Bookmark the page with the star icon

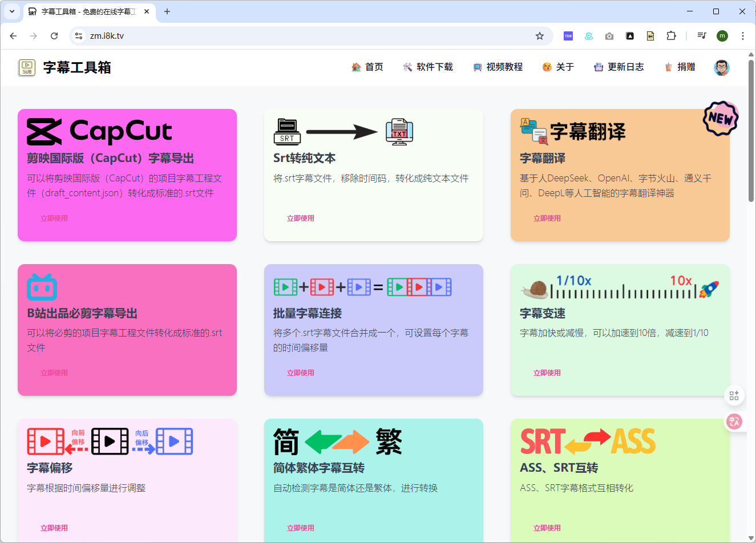point(540,36)
